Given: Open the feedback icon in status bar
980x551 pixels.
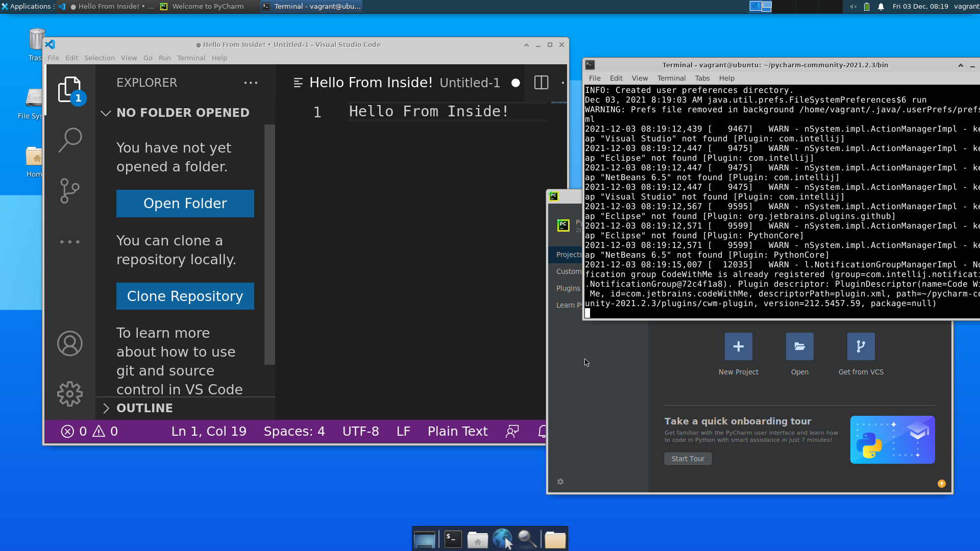Looking at the screenshot, I should [512, 432].
